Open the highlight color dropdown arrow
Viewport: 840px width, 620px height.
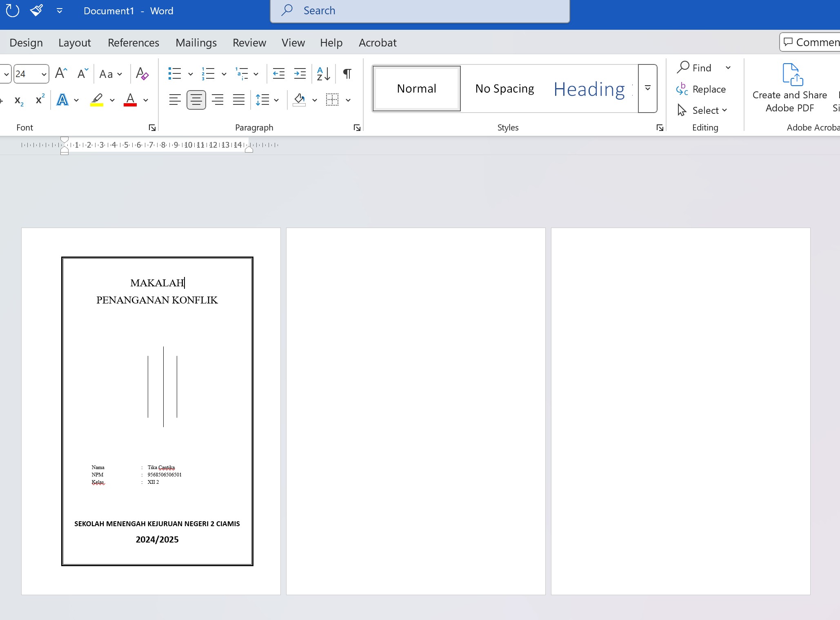(x=112, y=100)
